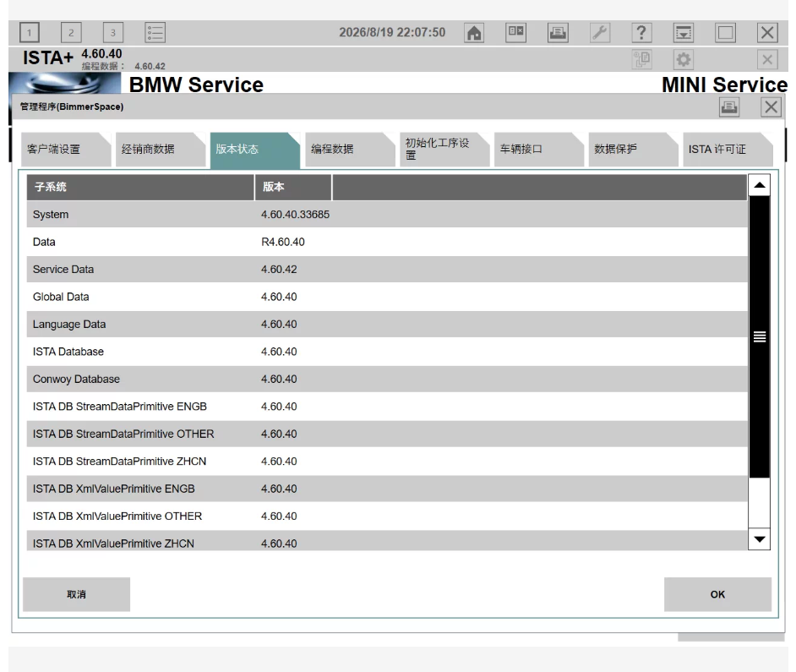
Task: Click Service Data version 4.60.42
Action: point(279,269)
